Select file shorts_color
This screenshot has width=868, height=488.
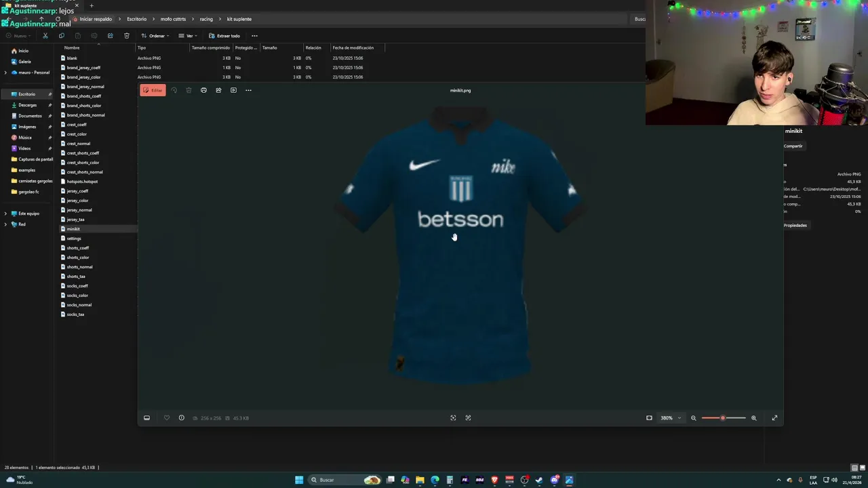pos(78,258)
